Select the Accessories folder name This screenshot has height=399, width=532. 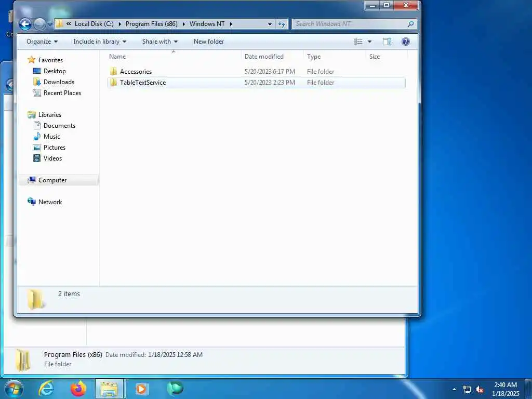[x=136, y=72]
